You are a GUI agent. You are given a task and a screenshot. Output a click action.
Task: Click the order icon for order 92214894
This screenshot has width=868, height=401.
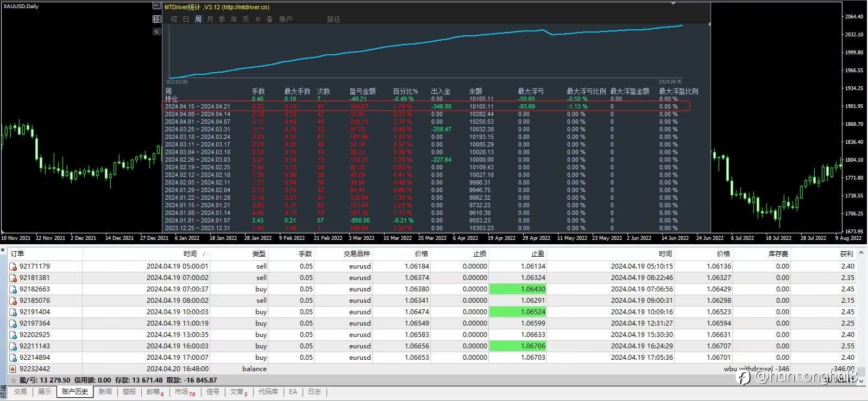pos(13,358)
